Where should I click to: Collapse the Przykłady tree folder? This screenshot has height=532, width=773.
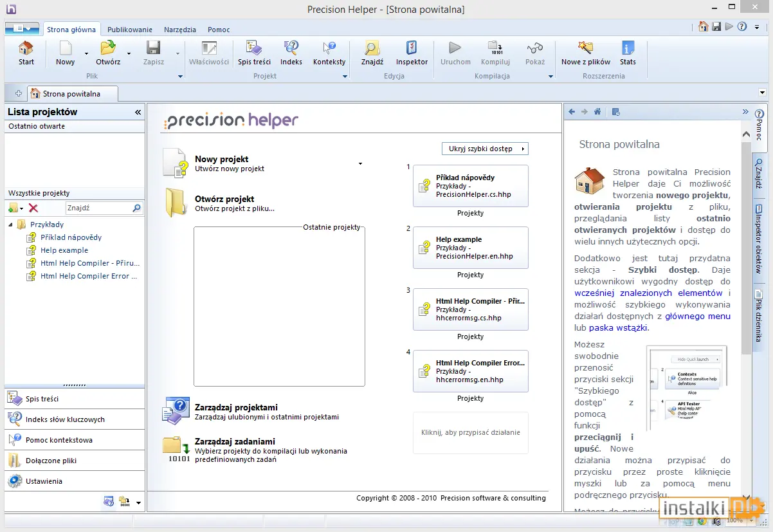click(11, 225)
